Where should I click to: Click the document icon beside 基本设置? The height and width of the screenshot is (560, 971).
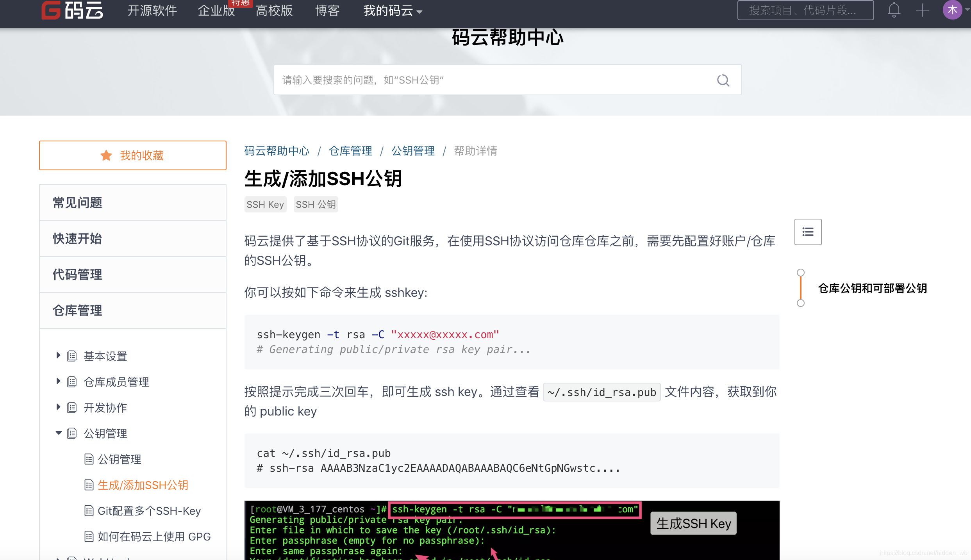click(72, 356)
